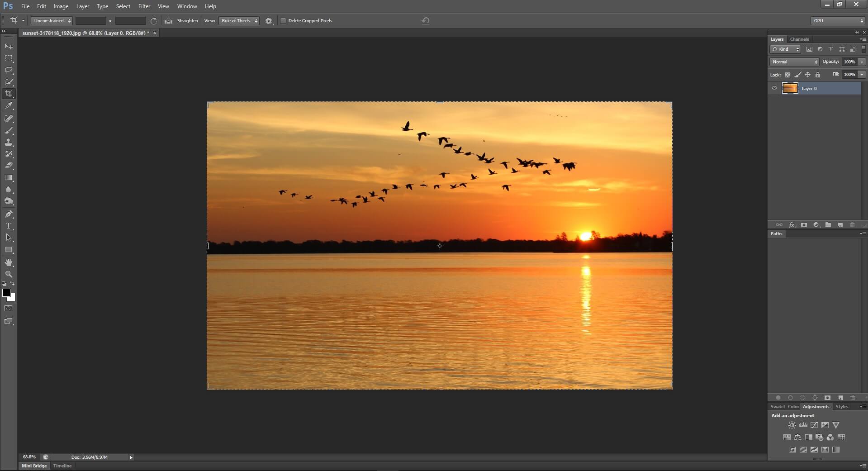Screen dimensions: 868x471
Task: Click the Straighten level icon
Action: (x=168, y=21)
